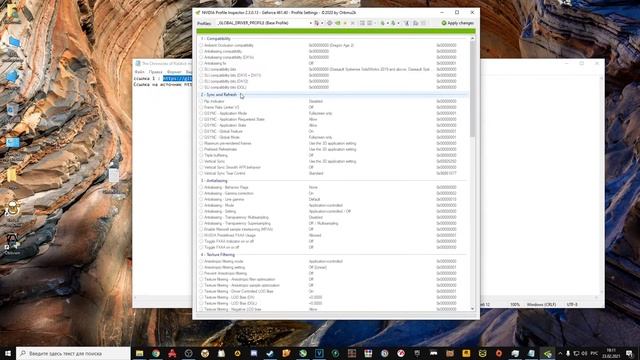Click the taskbar search box
Image resolution: width=640 pixels, height=360 pixels.
73,353
